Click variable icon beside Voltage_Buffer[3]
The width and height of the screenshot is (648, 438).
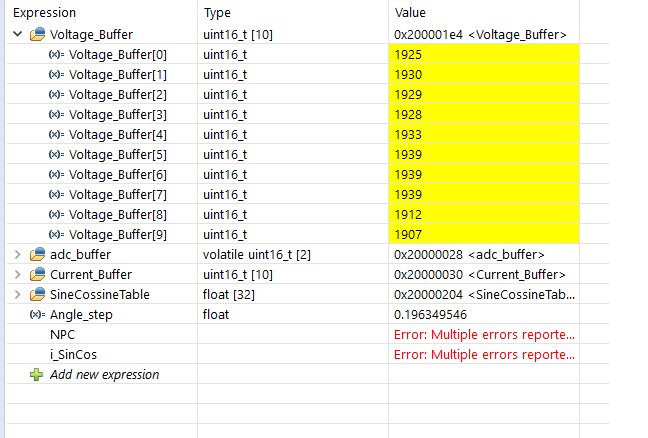click(x=56, y=114)
